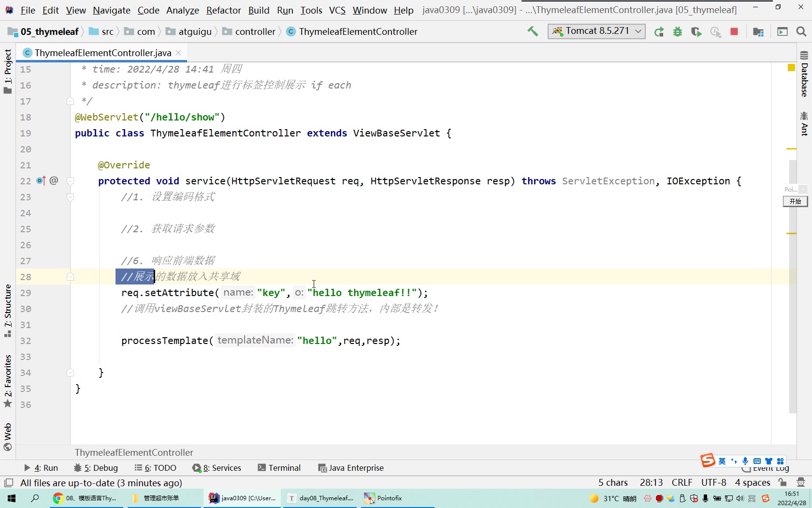
Task: Open Search Everywhere magnifier icon
Action: click(801, 32)
